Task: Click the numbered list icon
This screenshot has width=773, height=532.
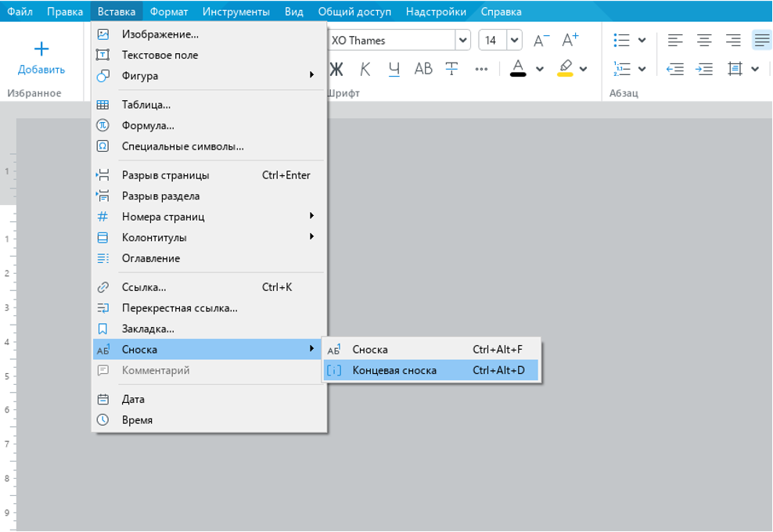Action: click(x=622, y=69)
